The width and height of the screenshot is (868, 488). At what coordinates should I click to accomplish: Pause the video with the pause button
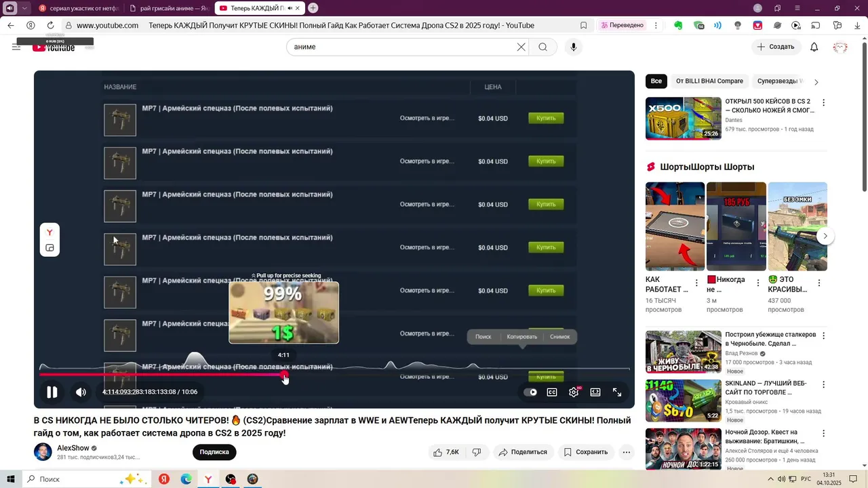click(52, 392)
